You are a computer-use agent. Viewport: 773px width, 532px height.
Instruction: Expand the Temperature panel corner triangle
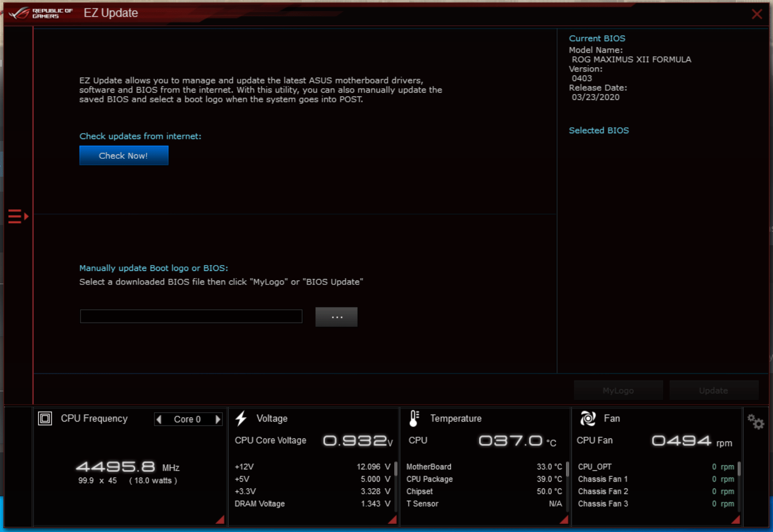coord(563,519)
